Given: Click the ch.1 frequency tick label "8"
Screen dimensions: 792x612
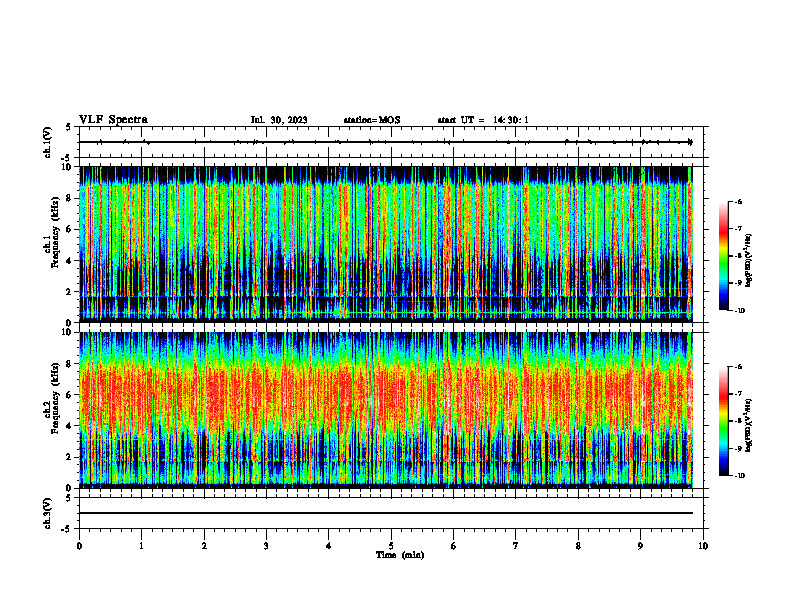Looking at the screenshot, I should 70,198.
